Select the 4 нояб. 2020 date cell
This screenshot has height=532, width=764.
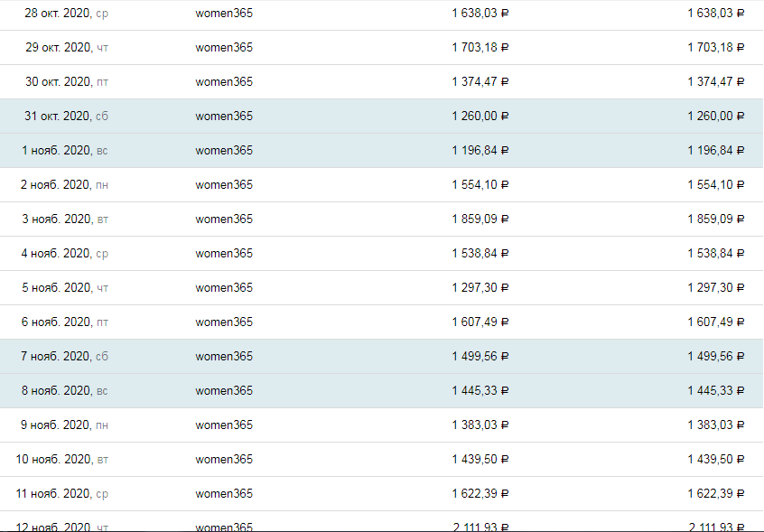pyautogui.click(x=64, y=254)
